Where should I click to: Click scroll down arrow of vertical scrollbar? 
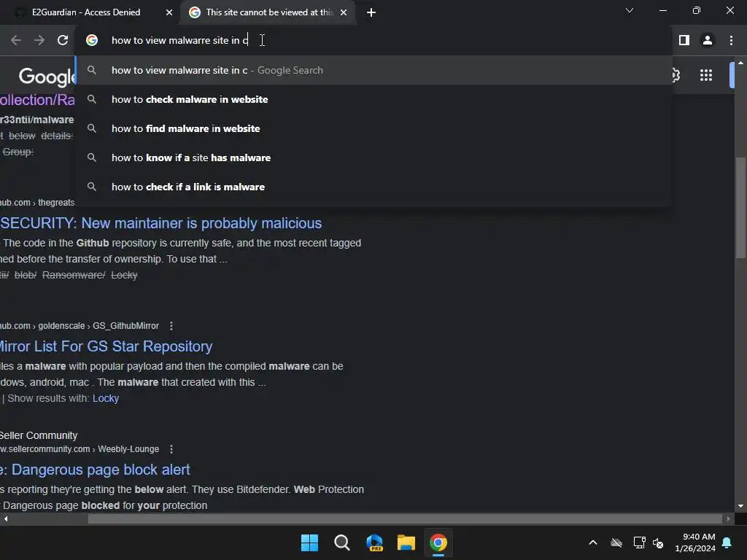pyautogui.click(x=740, y=506)
